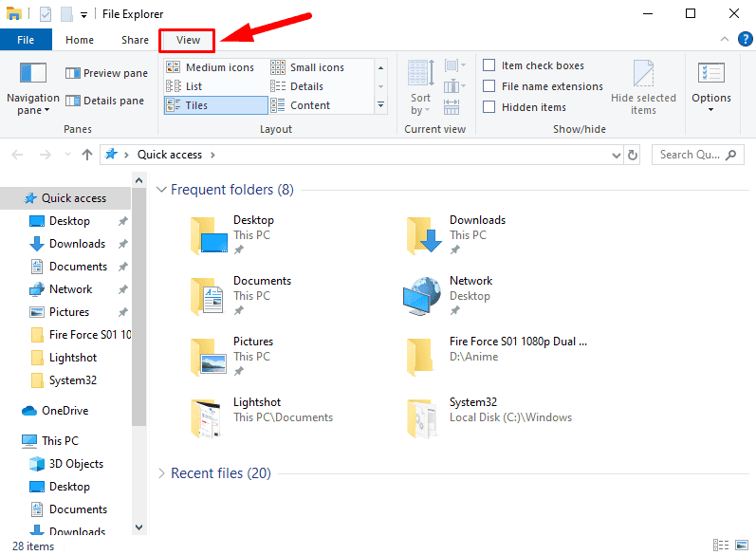This screenshot has width=756, height=555.
Task: Refresh the current folder
Action: pos(632,156)
